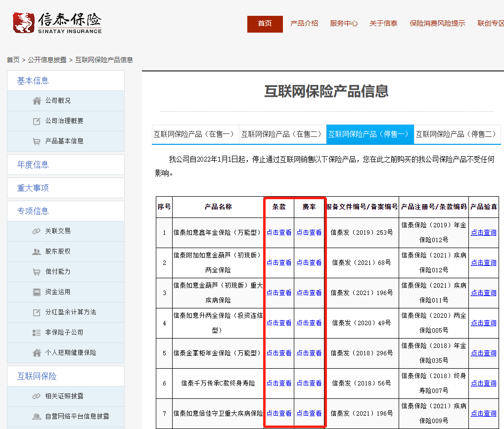
Task: Go to 首页 in the breadcrumb
Action: [13, 60]
